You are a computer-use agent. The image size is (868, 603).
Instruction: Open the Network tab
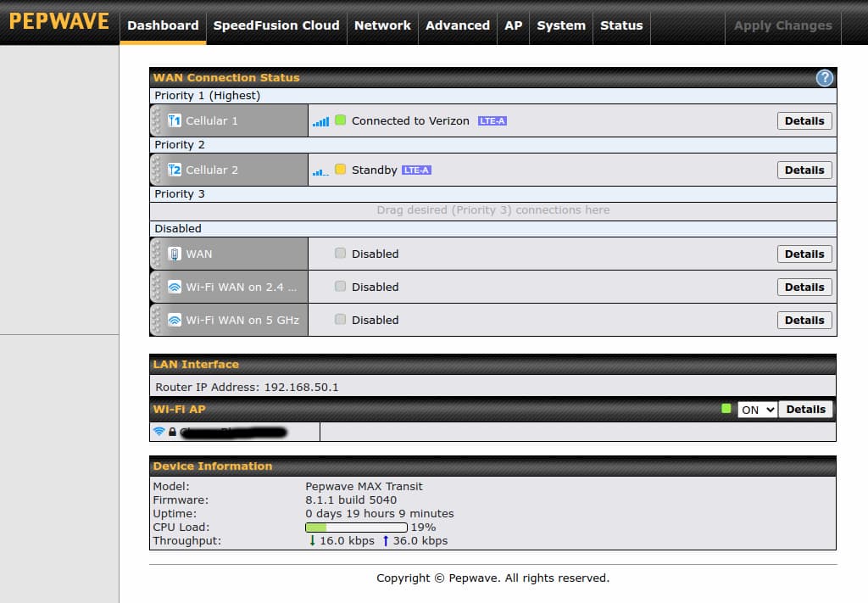pyautogui.click(x=382, y=25)
